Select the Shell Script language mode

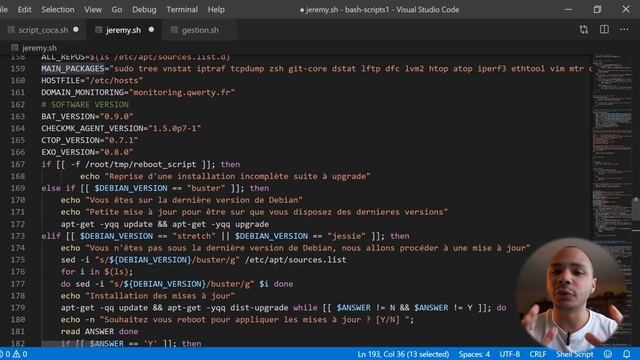[575, 354]
